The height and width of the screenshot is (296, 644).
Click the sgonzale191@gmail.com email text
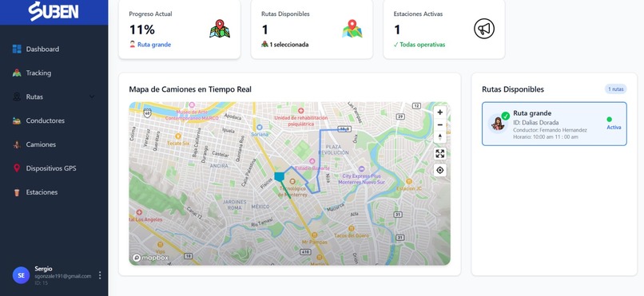63,276
